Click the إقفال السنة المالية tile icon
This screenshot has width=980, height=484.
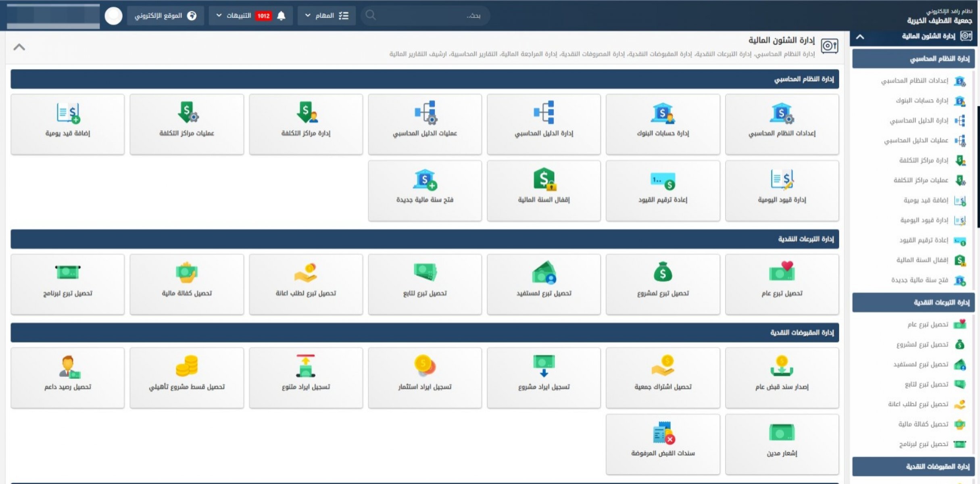pyautogui.click(x=544, y=179)
